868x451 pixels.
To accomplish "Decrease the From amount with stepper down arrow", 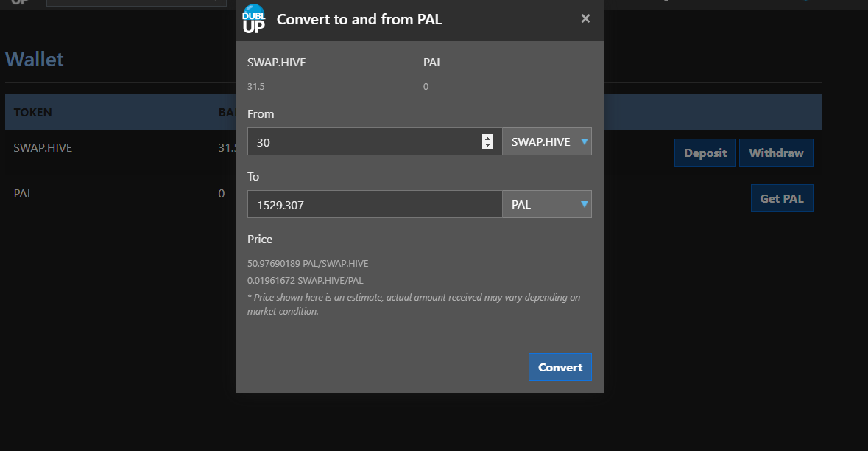I will [x=487, y=145].
